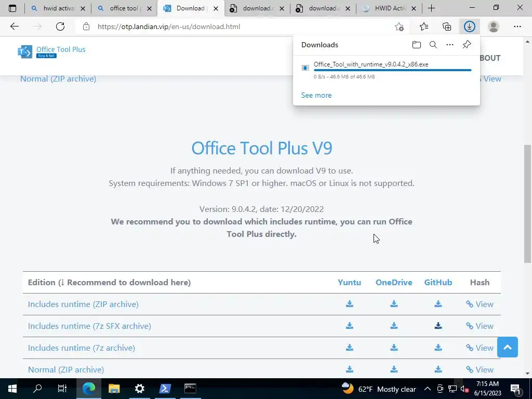Open the Windows Start menu

pos(12,389)
